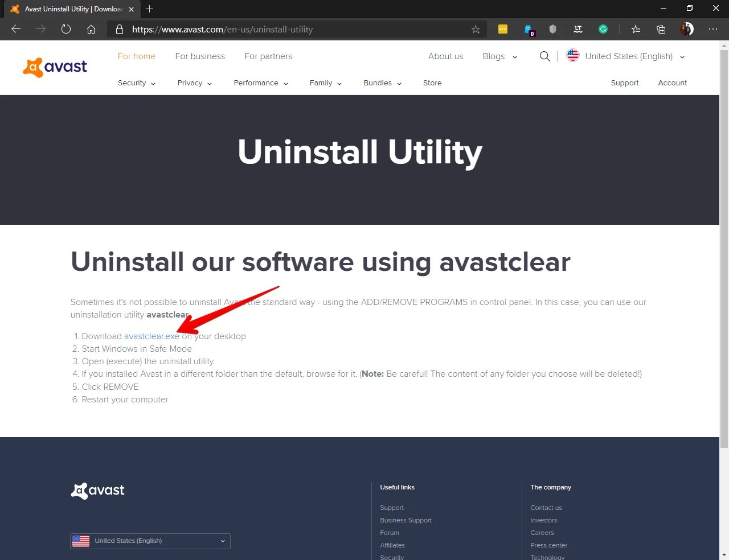Image resolution: width=729 pixels, height=560 pixels.
Task: Open the Investors footer link
Action: pos(544,520)
